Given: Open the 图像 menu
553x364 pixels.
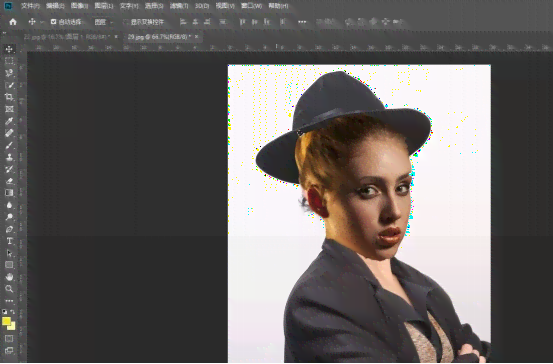Looking at the screenshot, I should click(79, 6).
